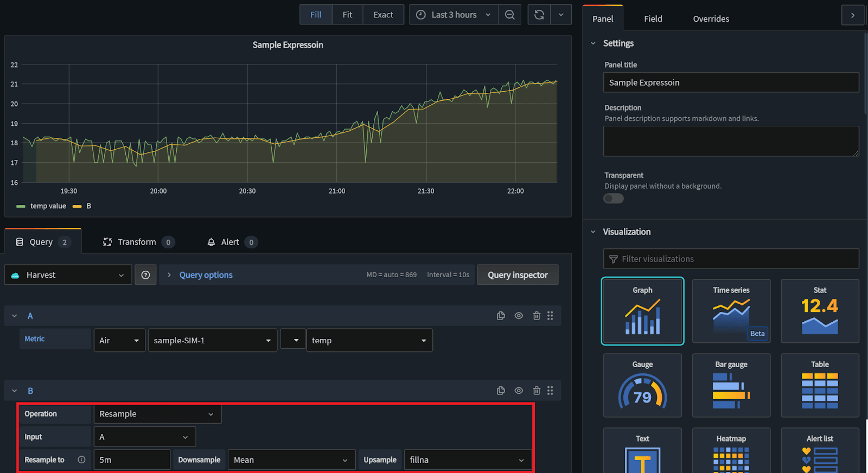Open the Last 3 hours time picker
This screenshot has width=868, height=473.
pos(454,15)
